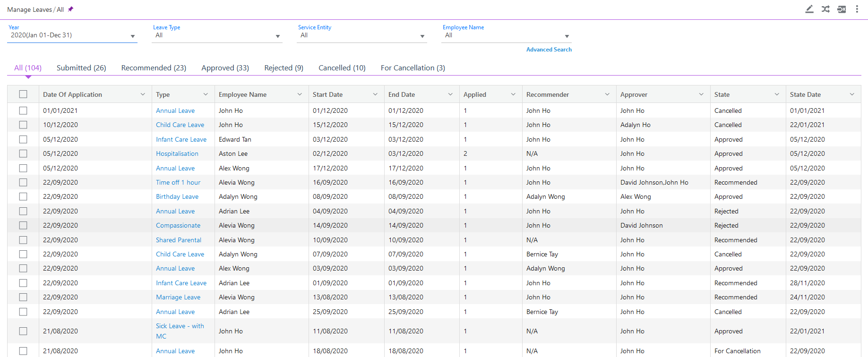The height and width of the screenshot is (357, 868).
Task: Click the Employee Name filter field
Action: click(506, 35)
